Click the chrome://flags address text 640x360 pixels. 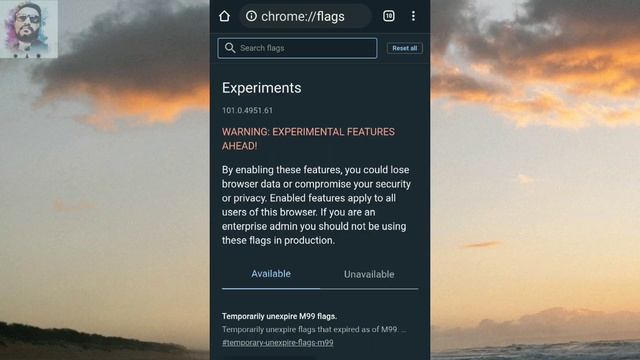302,16
